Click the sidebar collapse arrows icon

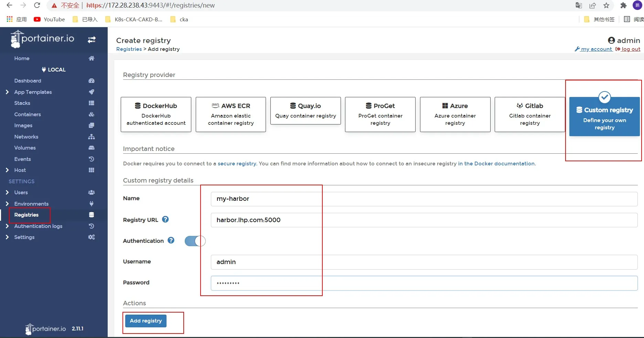[x=92, y=40]
